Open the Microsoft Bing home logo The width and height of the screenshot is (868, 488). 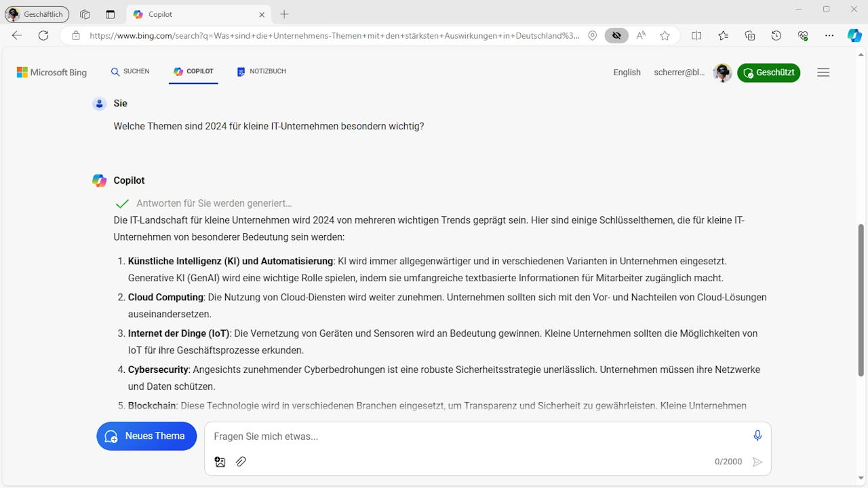[51, 72]
